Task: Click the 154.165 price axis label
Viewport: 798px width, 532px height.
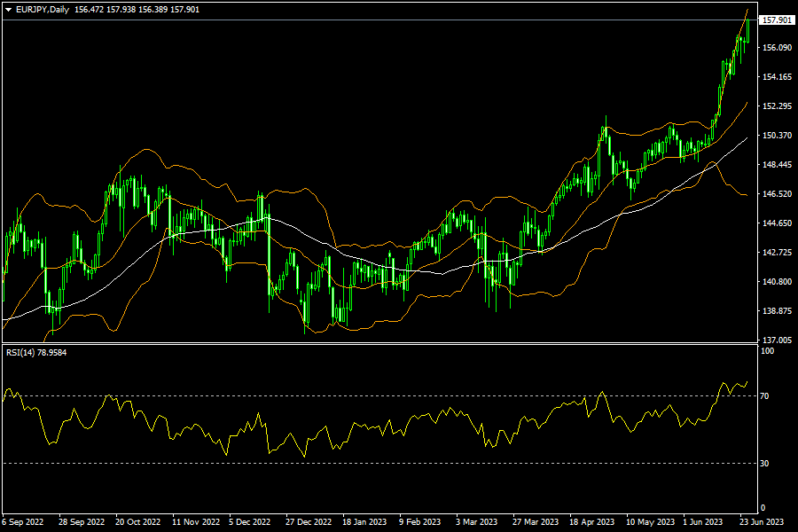Action: pos(777,77)
